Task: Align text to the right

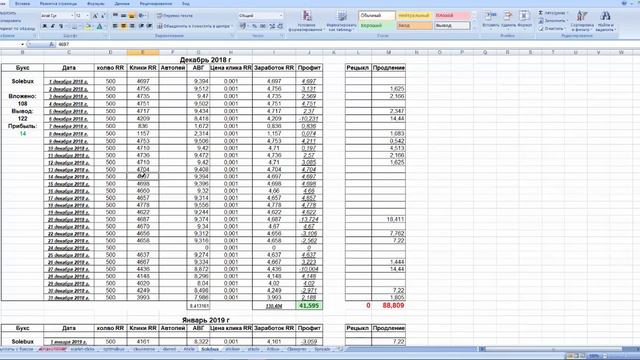Action: pyautogui.click(x=132, y=26)
